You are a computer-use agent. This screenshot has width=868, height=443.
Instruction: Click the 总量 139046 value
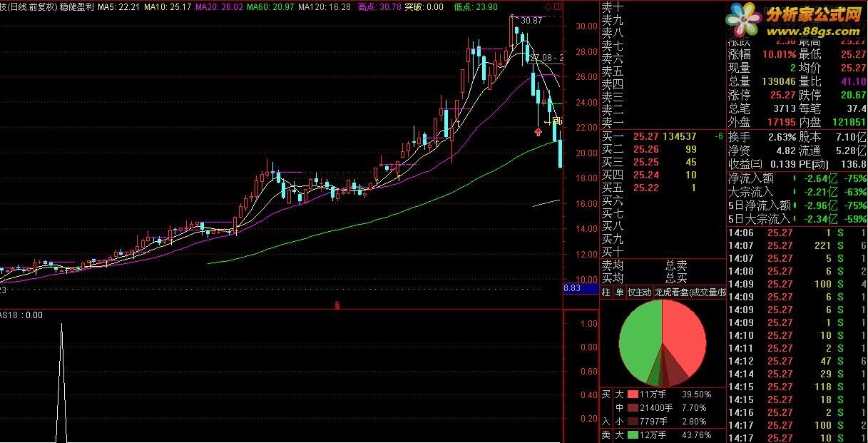coord(780,81)
